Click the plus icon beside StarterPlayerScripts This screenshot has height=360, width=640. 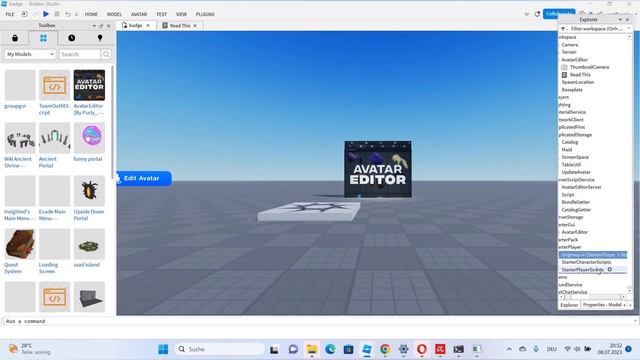(609, 269)
